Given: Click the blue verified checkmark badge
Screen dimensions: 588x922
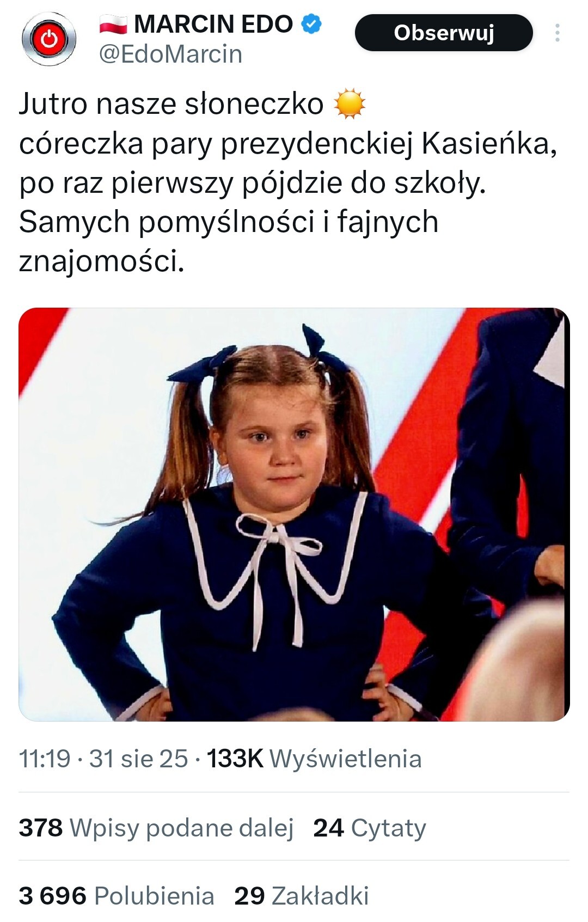Looking at the screenshot, I should 311,24.
